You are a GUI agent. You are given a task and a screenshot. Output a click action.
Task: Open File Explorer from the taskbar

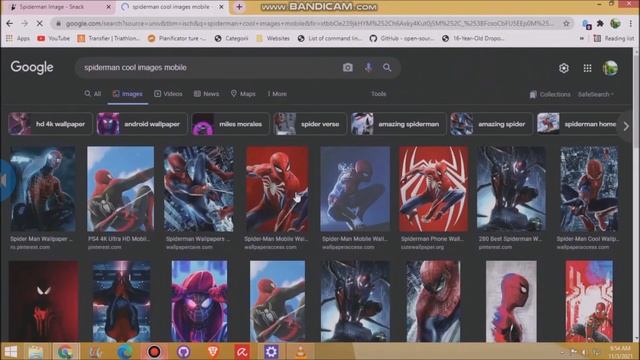(x=36, y=351)
